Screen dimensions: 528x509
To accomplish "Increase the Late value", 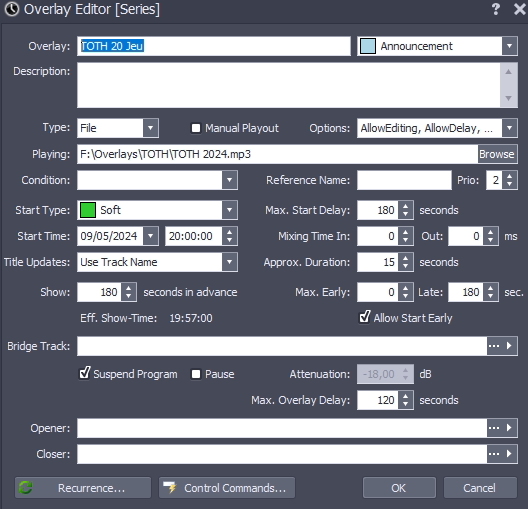I will [x=491, y=288].
